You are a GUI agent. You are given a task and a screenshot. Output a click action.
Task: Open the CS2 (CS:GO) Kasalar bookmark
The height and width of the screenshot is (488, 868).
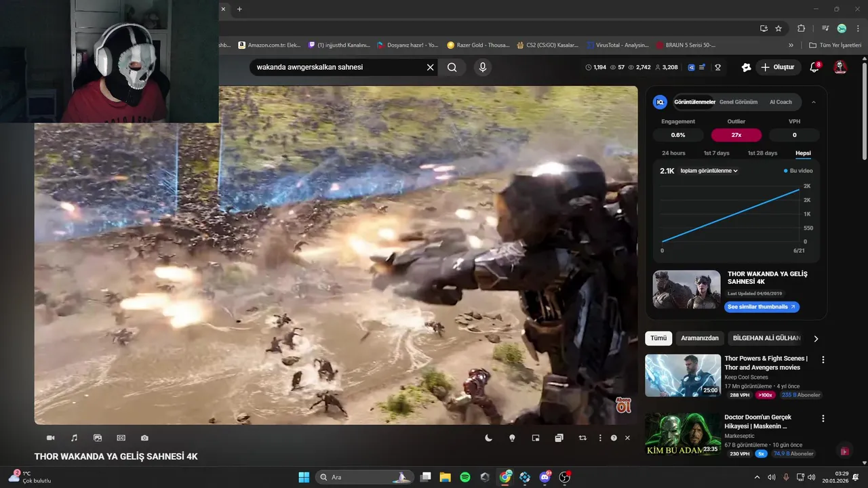(x=548, y=45)
